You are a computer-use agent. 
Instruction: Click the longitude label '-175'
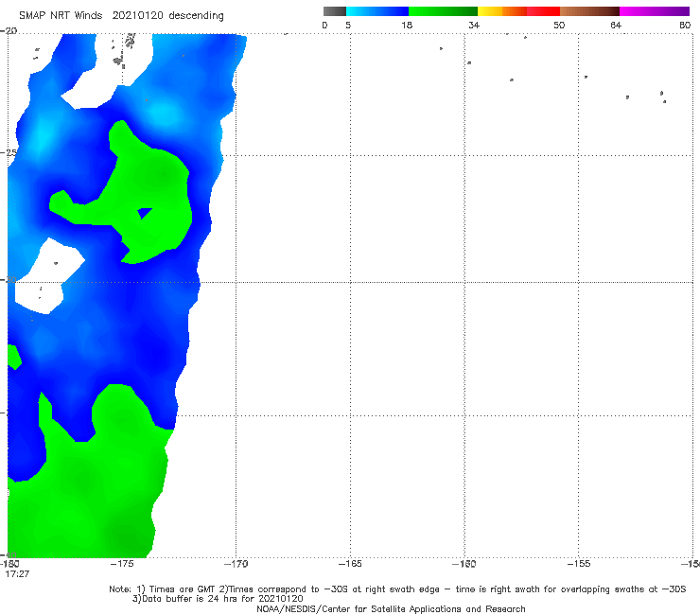pos(122,564)
